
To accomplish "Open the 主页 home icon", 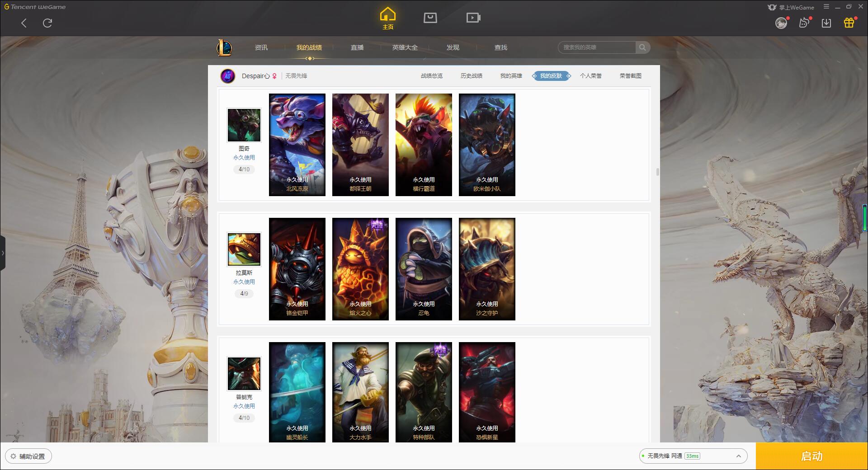I will pyautogui.click(x=387, y=19).
